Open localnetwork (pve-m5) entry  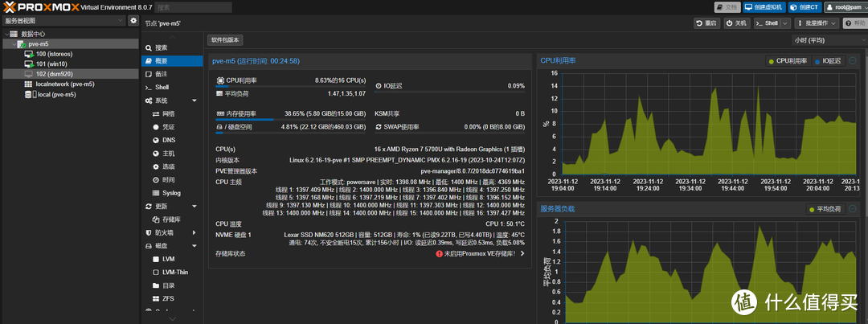point(64,84)
